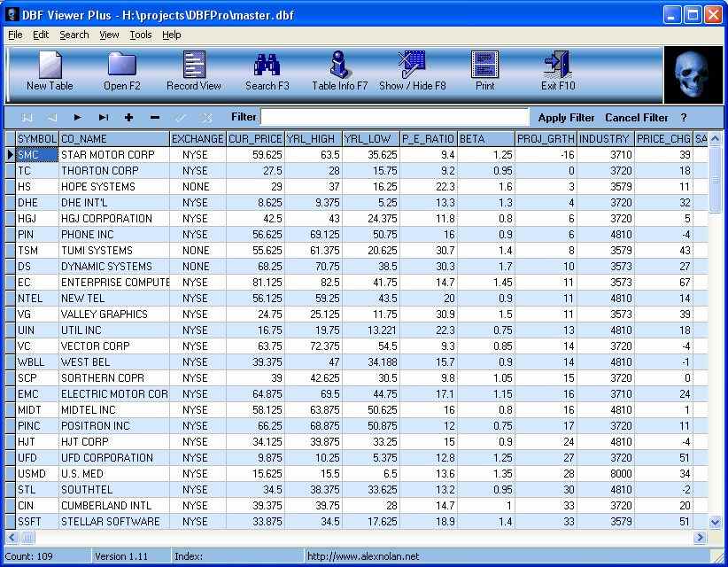Toggle Show / Hide F8 columns
This screenshot has width=728, height=567.
(x=413, y=72)
